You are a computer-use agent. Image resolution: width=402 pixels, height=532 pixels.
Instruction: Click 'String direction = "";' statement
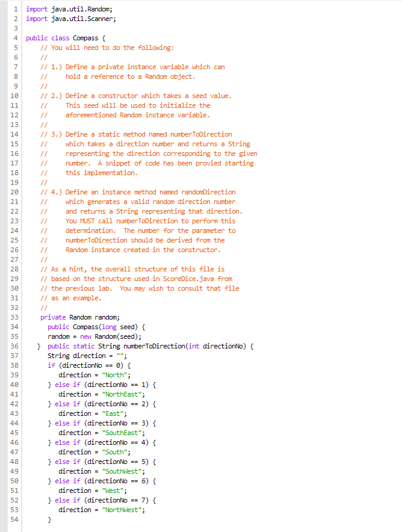pyautogui.click(x=87, y=356)
